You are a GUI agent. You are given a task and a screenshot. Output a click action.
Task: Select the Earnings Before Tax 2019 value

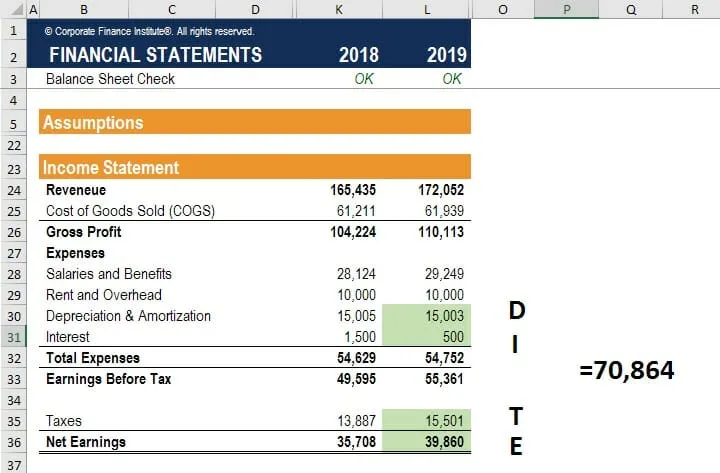tap(444, 379)
